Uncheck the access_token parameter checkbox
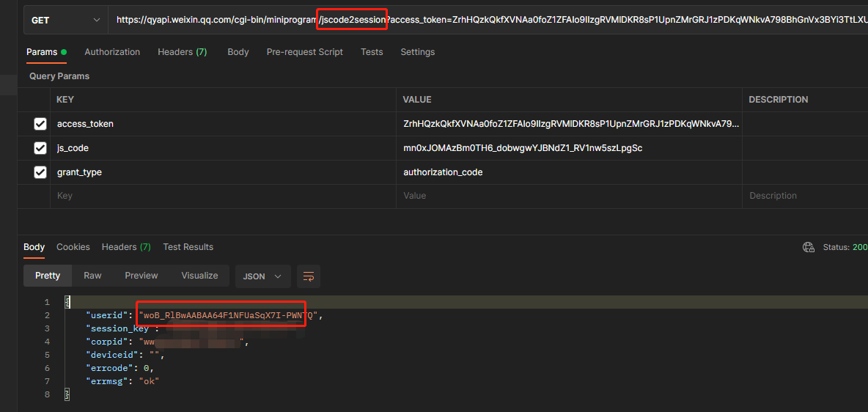 pyautogui.click(x=40, y=124)
